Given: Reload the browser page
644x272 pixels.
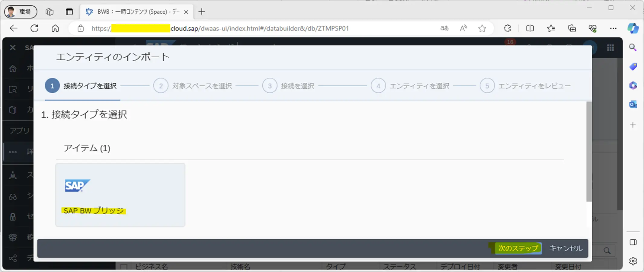Looking at the screenshot, I should click(x=34, y=28).
